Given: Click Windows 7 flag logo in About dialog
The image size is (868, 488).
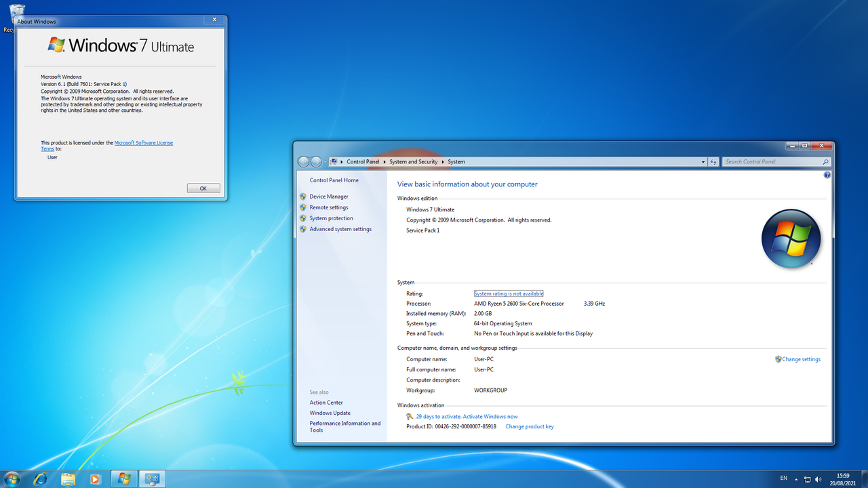Looking at the screenshot, I should [56, 45].
